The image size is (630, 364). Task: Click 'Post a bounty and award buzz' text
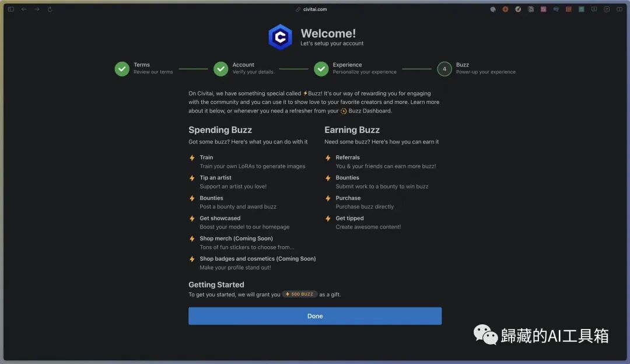tap(238, 206)
